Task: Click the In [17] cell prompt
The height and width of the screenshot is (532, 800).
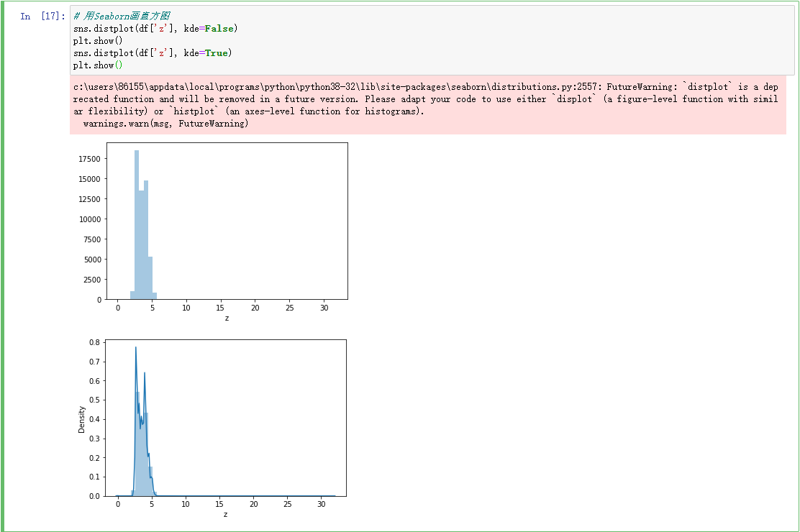Action: coord(43,17)
